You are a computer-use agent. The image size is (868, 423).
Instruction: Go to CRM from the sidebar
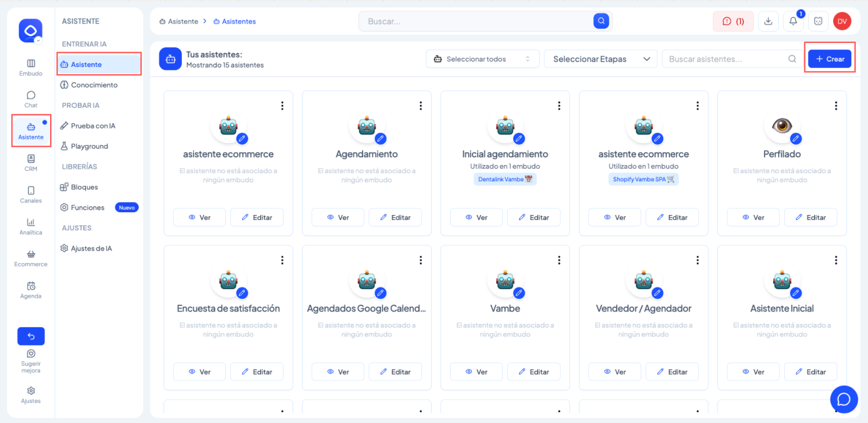point(31,162)
